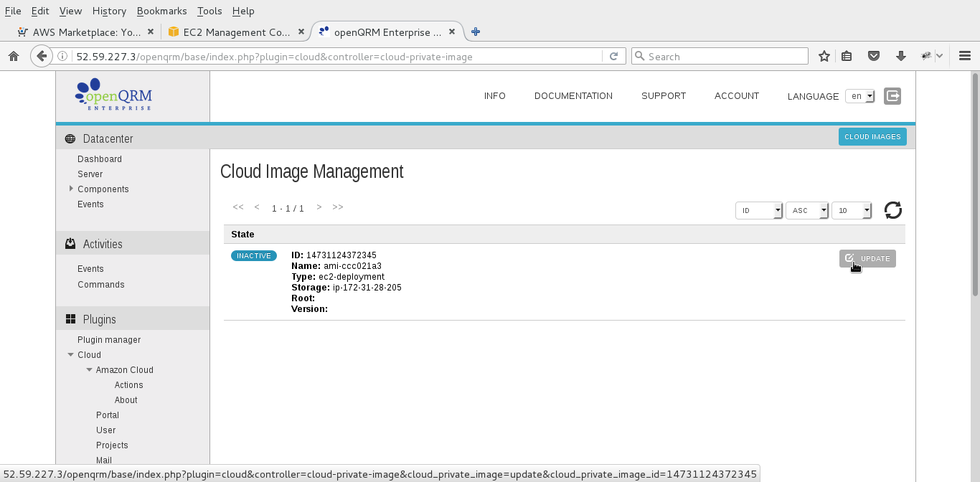Open the Firefox hamburger menu
The width and height of the screenshot is (980, 482).
tap(965, 56)
